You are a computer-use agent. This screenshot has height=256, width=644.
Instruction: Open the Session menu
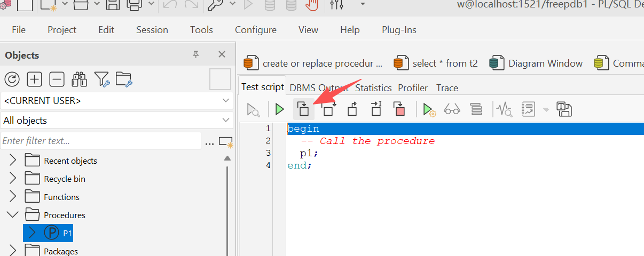point(152,30)
